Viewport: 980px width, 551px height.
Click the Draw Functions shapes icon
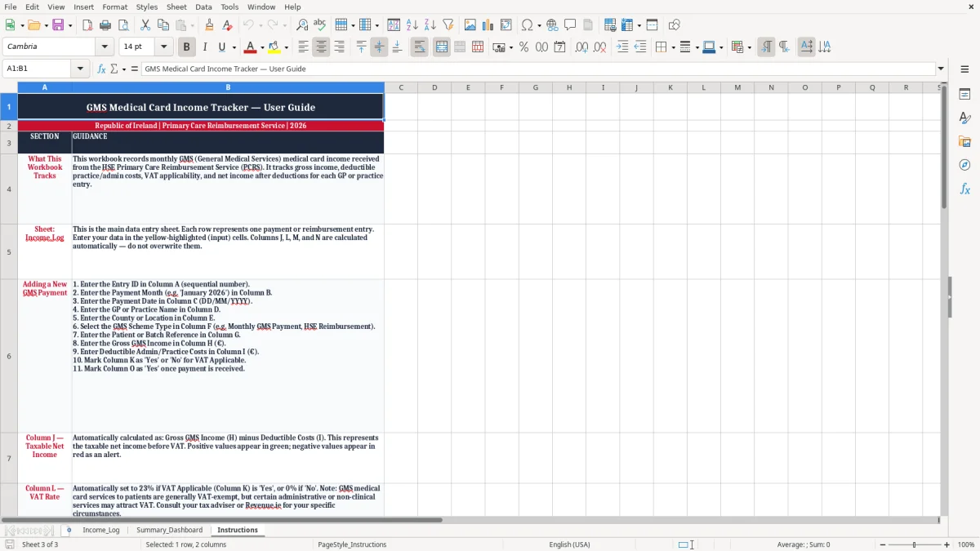click(674, 25)
